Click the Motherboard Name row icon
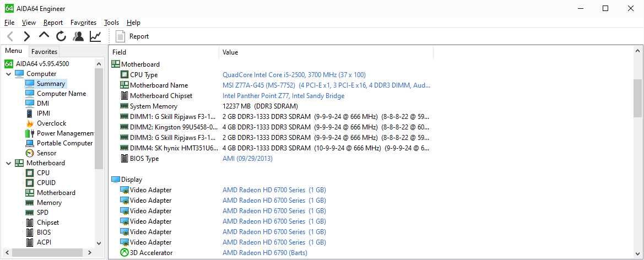 (124, 85)
